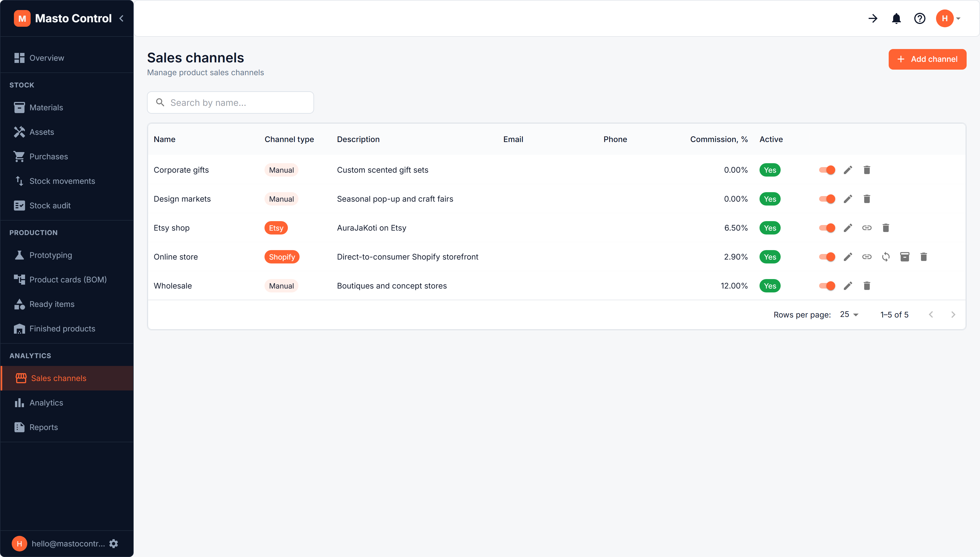Focus the Search by name field
The width and height of the screenshot is (980, 557).
click(x=231, y=102)
